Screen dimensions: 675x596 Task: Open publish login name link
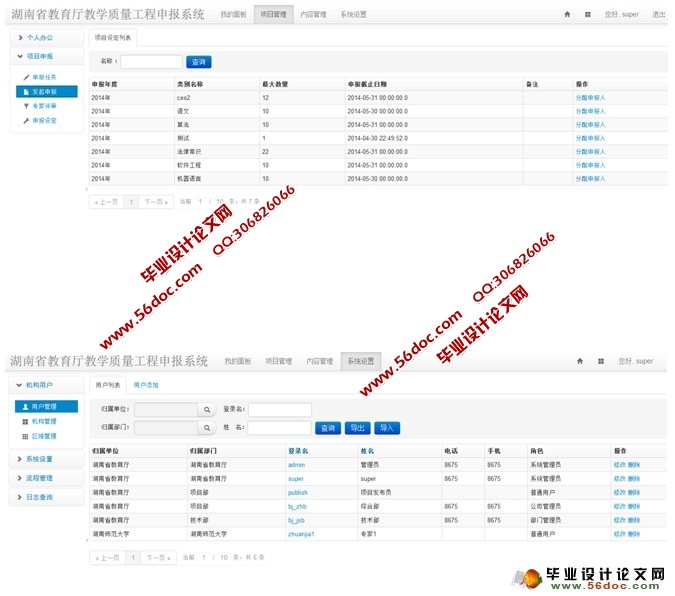[x=298, y=493]
